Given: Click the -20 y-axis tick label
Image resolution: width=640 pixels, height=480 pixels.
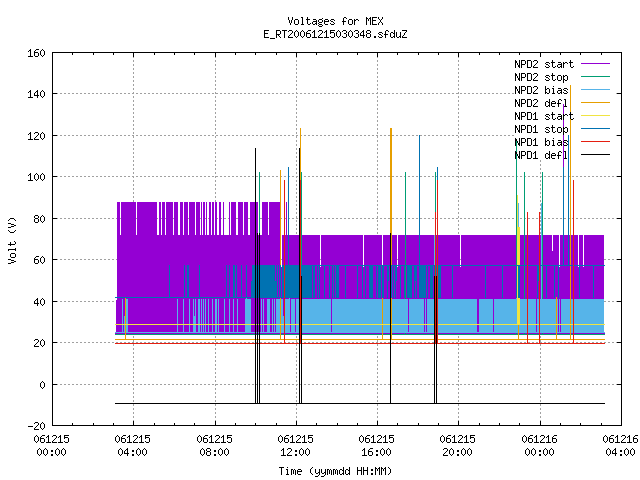Looking at the screenshot, I should pos(36,426).
